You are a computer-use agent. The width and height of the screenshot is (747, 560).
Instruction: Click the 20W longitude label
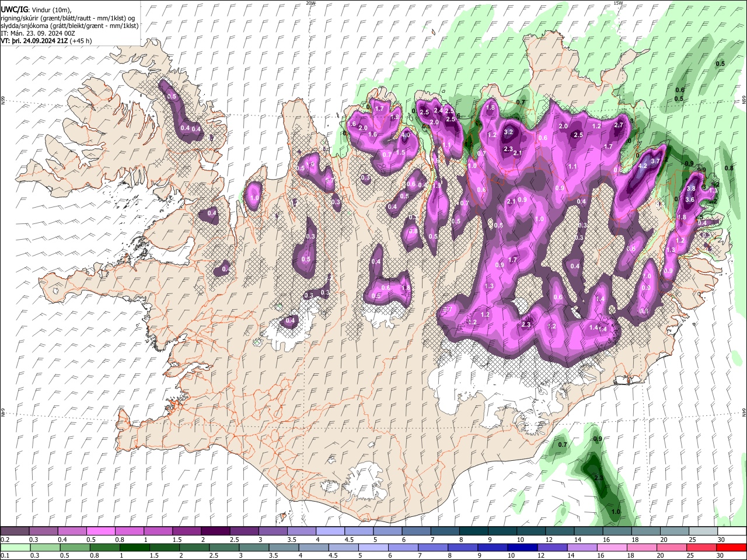point(310,3)
